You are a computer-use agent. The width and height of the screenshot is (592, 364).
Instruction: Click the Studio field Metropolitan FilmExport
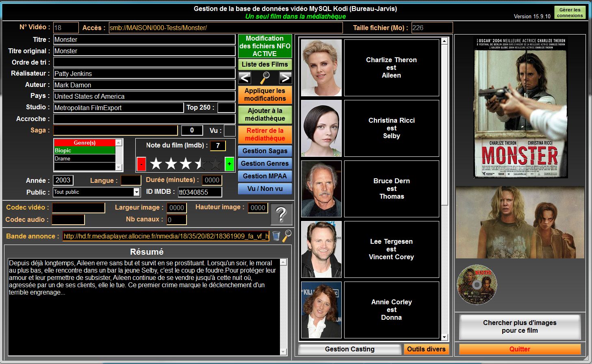click(x=118, y=108)
